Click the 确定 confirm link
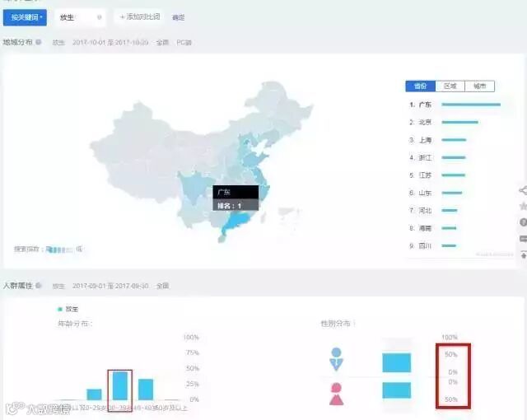 178,17
